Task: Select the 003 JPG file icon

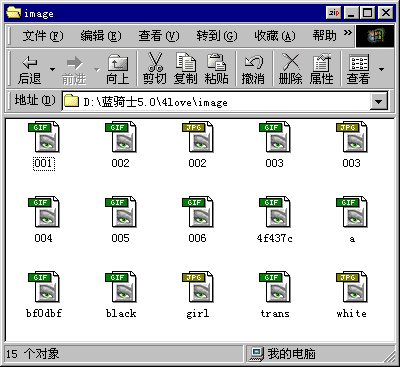Action: 352,137
